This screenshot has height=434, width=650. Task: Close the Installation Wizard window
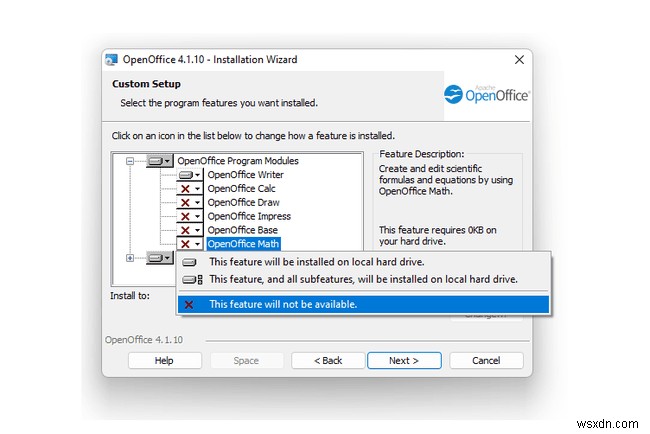(519, 60)
